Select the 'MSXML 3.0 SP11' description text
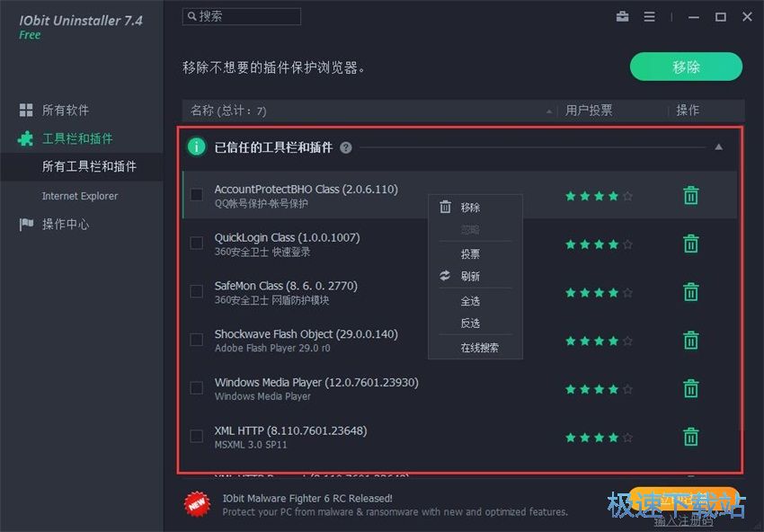Viewport: 764px width, 532px height. [251, 445]
